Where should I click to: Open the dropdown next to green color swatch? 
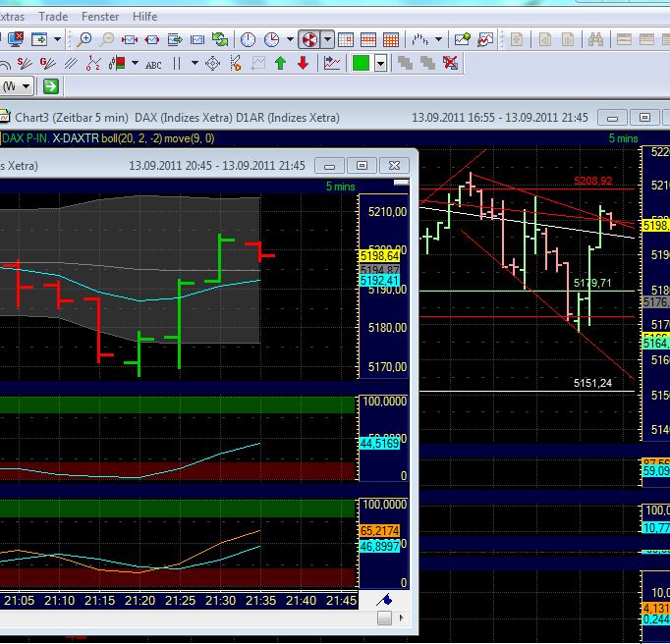380,64
